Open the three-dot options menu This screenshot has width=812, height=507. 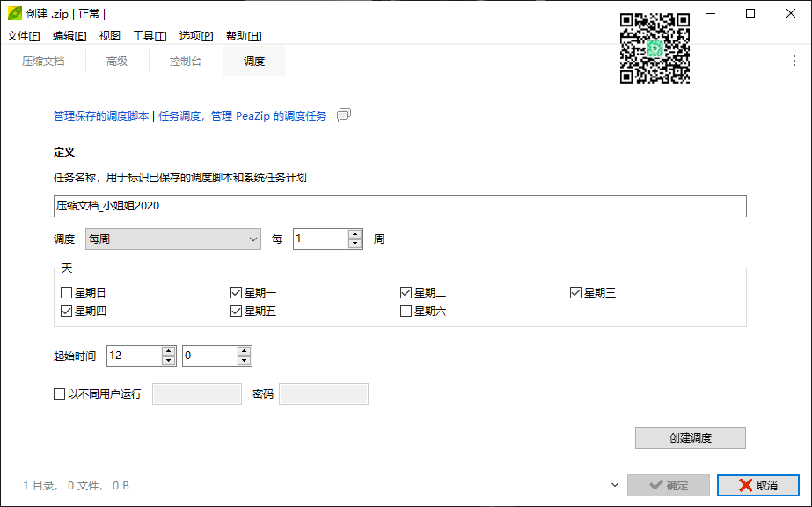[x=794, y=61]
